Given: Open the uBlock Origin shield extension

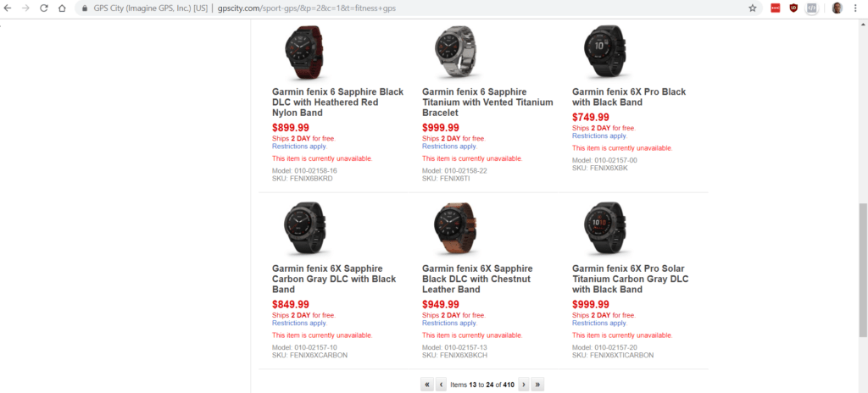Looking at the screenshot, I should 793,8.
